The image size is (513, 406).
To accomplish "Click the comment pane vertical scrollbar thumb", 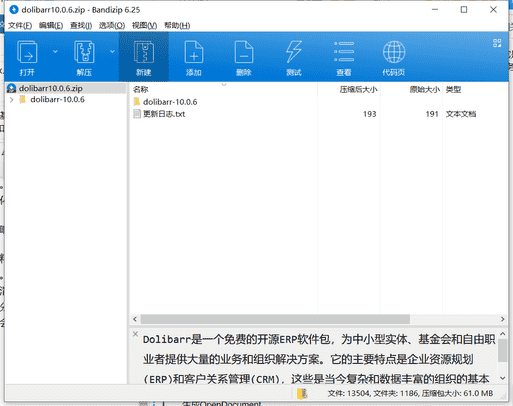I will (503, 350).
